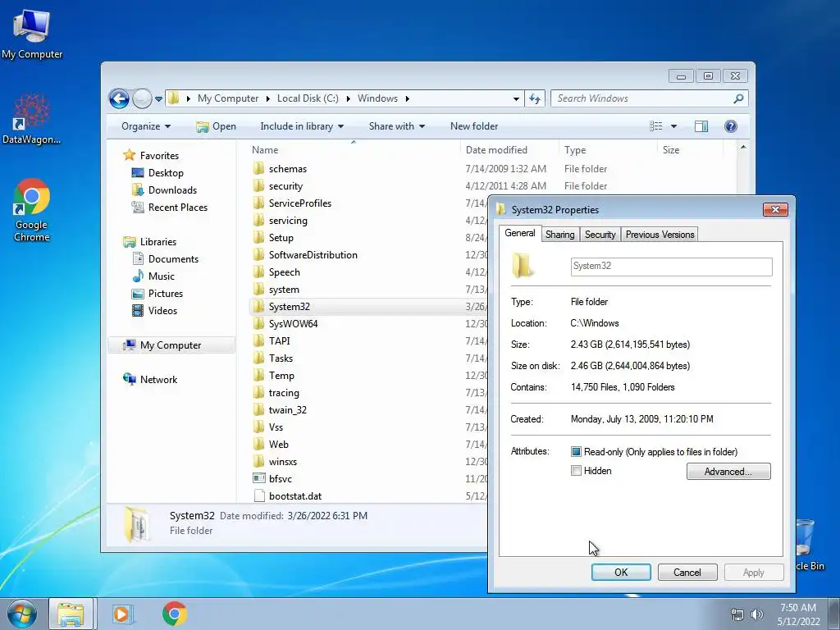Screen dimensions: 840x630
Task: Click the search magnifier icon
Action: [738, 98]
